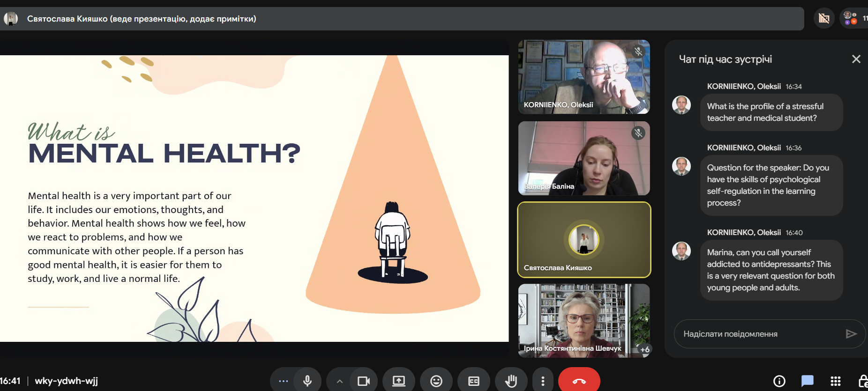Click the +6 more participants badge
The width and height of the screenshot is (868, 391).
[x=645, y=349]
